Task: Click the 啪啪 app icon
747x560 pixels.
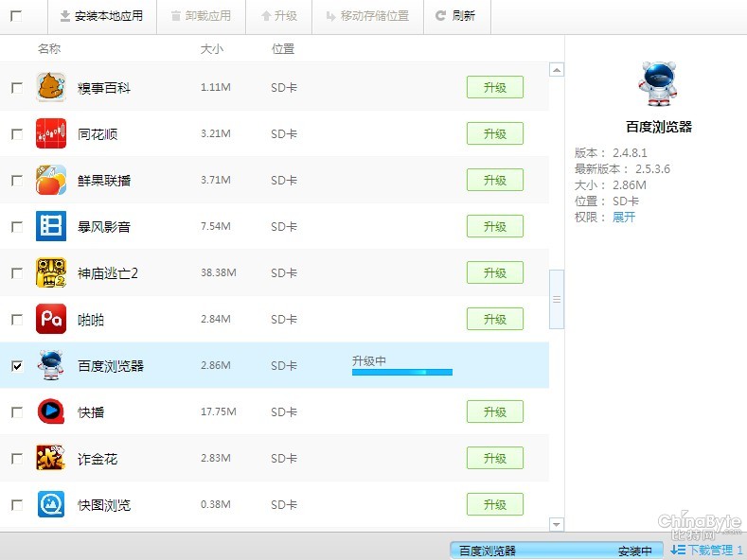Action: click(x=51, y=319)
